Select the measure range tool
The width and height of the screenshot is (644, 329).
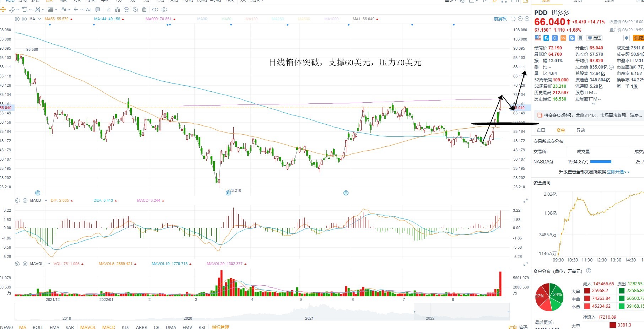63,10
